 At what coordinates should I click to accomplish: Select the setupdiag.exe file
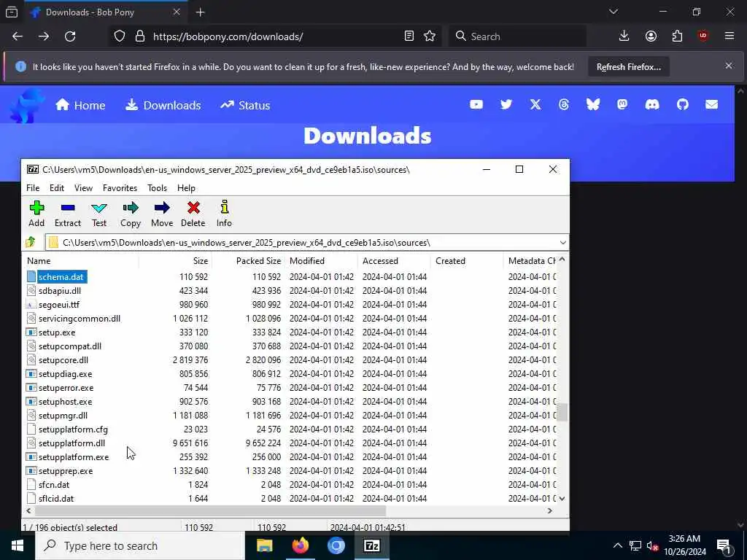[x=65, y=374]
